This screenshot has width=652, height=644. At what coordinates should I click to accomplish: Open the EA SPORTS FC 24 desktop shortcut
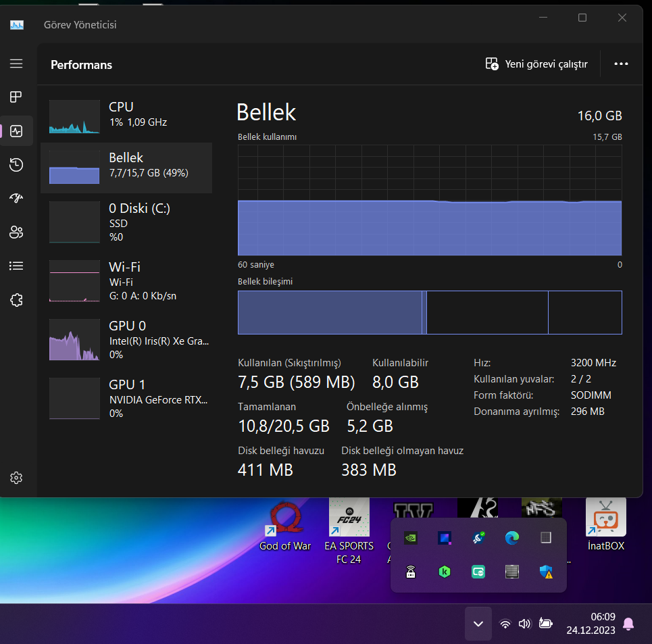[349, 532]
